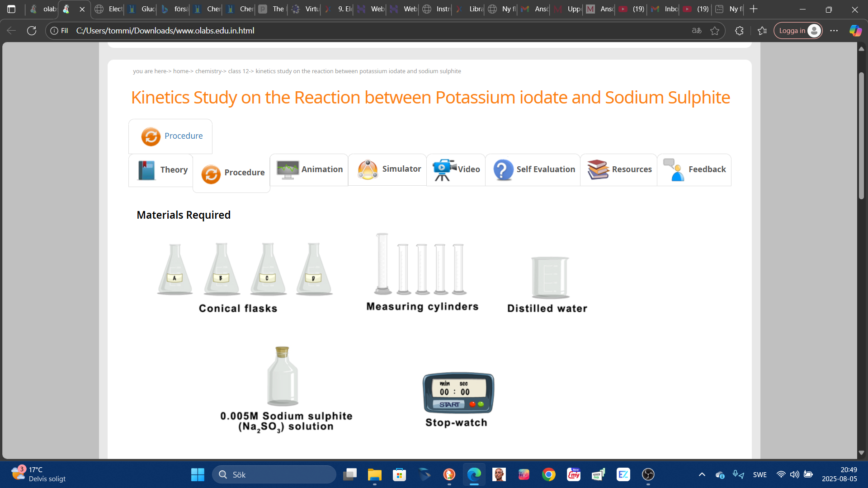Click the Video camera icon
The height and width of the screenshot is (488, 868).
(x=444, y=170)
